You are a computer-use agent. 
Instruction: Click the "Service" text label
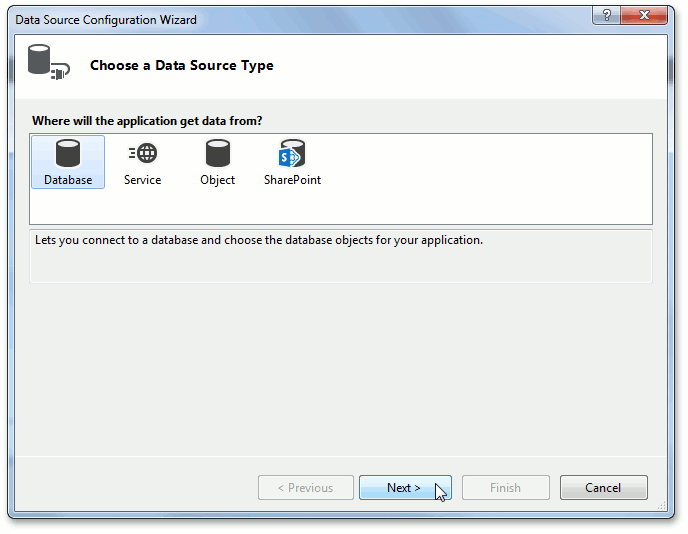[x=142, y=181]
